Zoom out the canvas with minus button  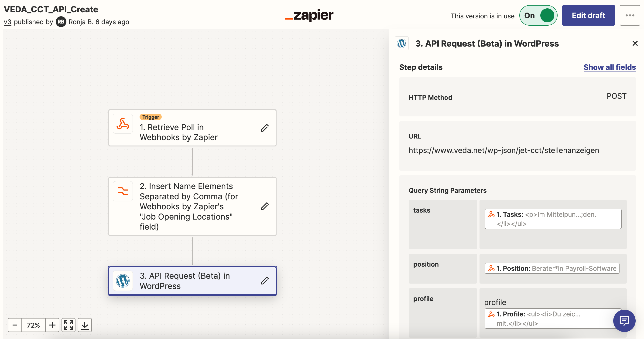15,325
